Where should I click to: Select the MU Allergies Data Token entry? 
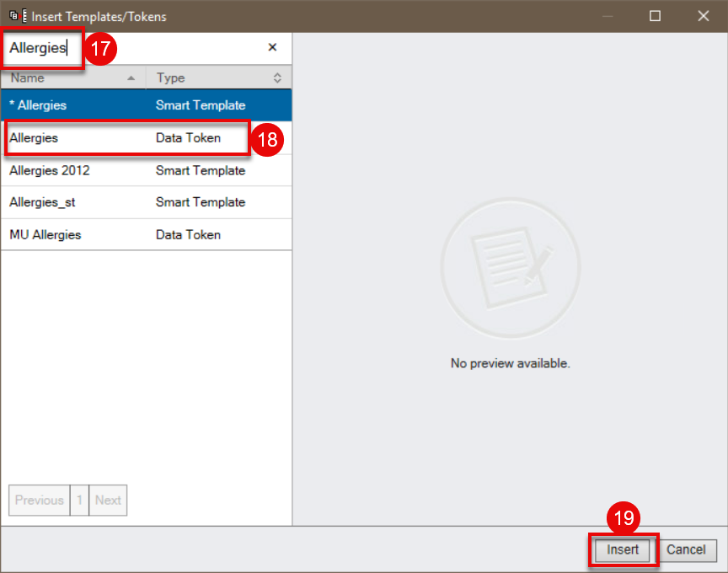(x=146, y=234)
